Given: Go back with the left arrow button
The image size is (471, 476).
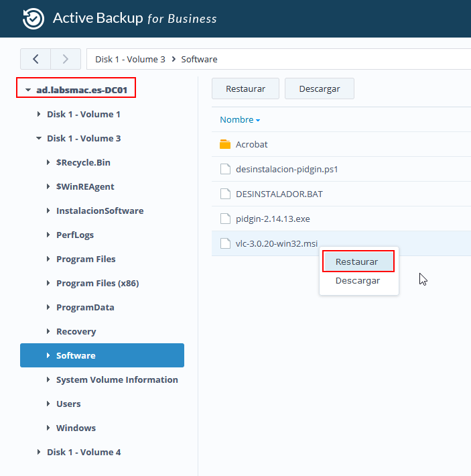Looking at the screenshot, I should (x=36, y=59).
